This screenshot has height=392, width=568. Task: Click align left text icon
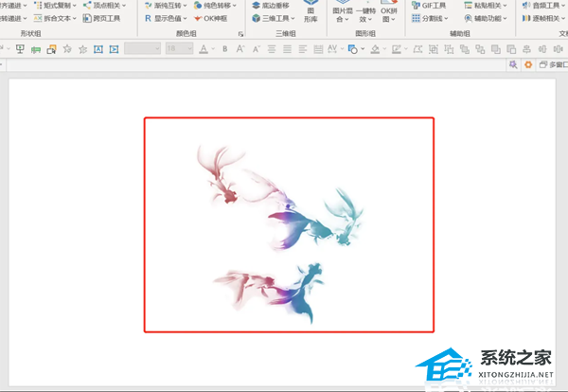[303, 49]
